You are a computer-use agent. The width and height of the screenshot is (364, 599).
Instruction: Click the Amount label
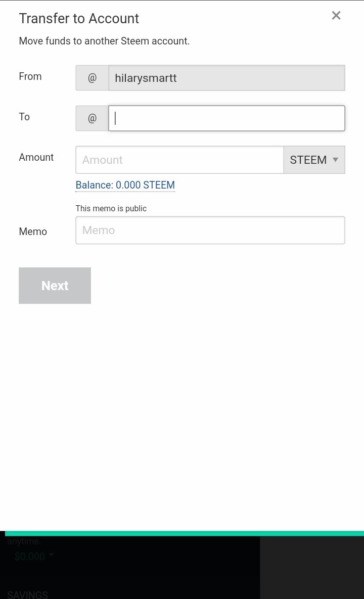(36, 157)
